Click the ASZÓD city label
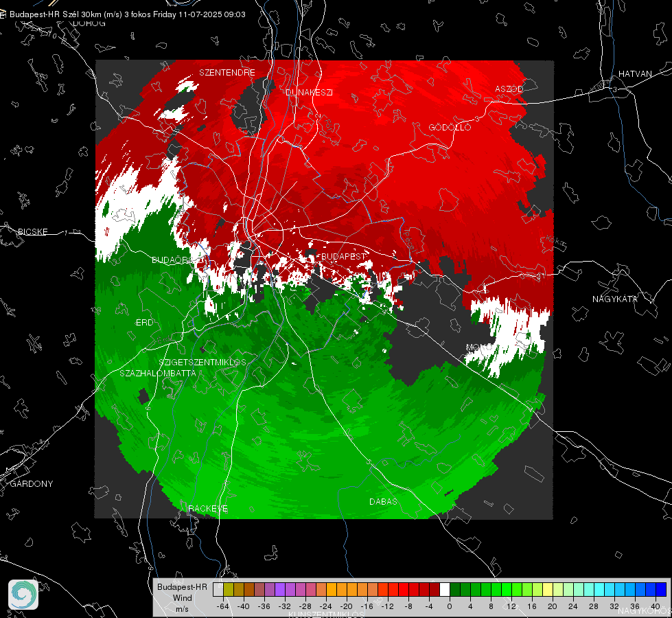Screen dimensions: 672x618 point(509,89)
